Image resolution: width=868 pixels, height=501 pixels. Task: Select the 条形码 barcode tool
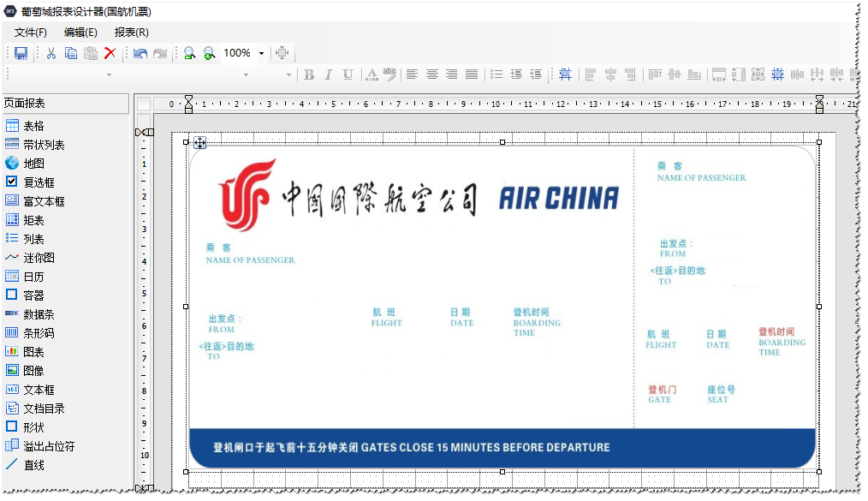(x=39, y=333)
